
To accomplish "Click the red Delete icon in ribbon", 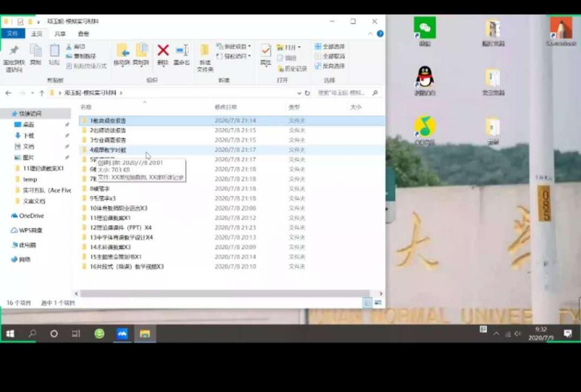I will (x=163, y=52).
